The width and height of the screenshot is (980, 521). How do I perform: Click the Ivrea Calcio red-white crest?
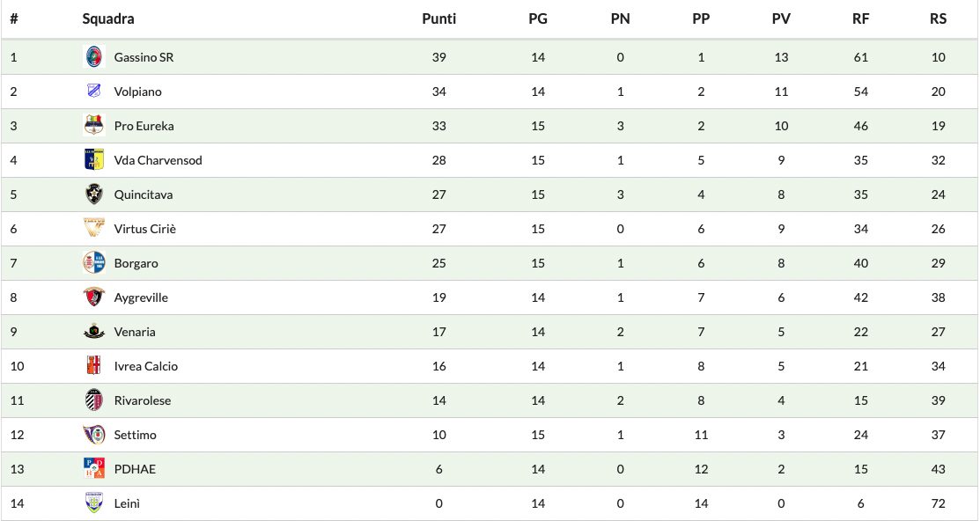click(93, 366)
